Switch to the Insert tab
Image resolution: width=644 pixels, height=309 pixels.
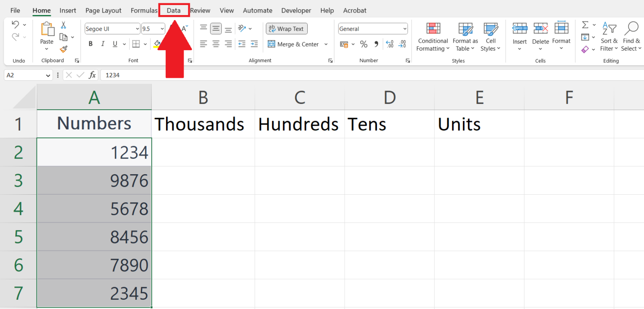68,10
